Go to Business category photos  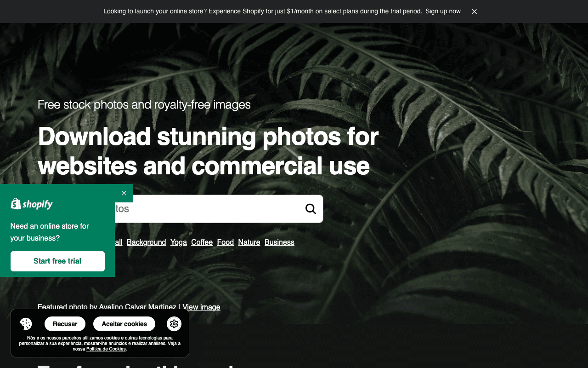pyautogui.click(x=279, y=242)
